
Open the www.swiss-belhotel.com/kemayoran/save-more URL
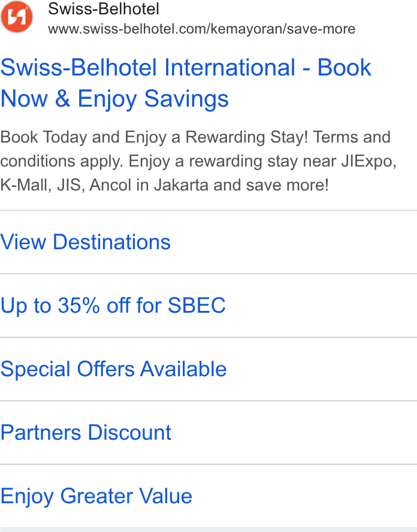(x=201, y=29)
